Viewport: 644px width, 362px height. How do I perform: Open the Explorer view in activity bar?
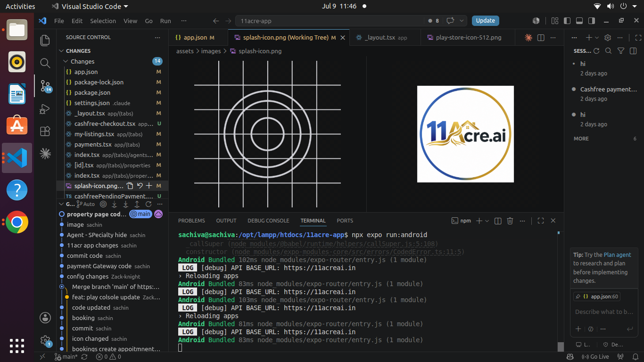tap(45, 41)
